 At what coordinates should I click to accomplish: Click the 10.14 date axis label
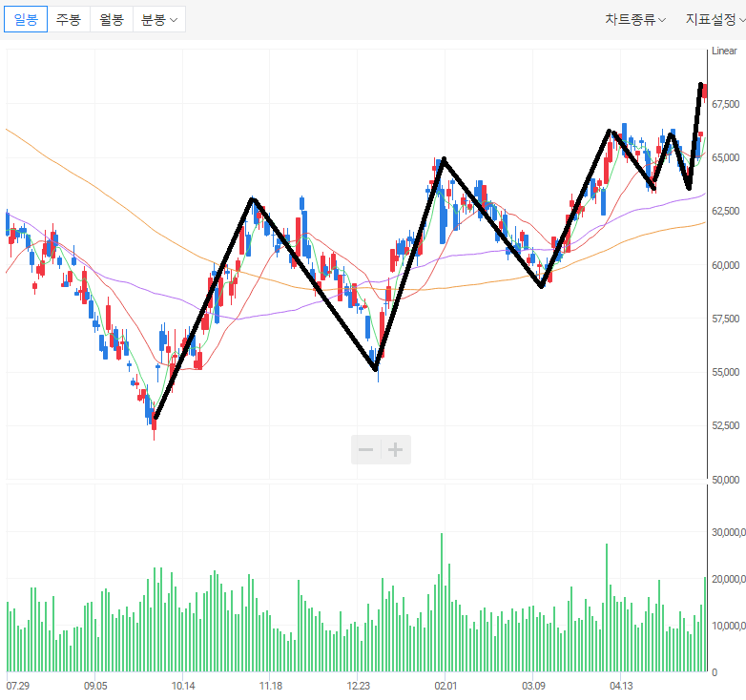[183, 686]
